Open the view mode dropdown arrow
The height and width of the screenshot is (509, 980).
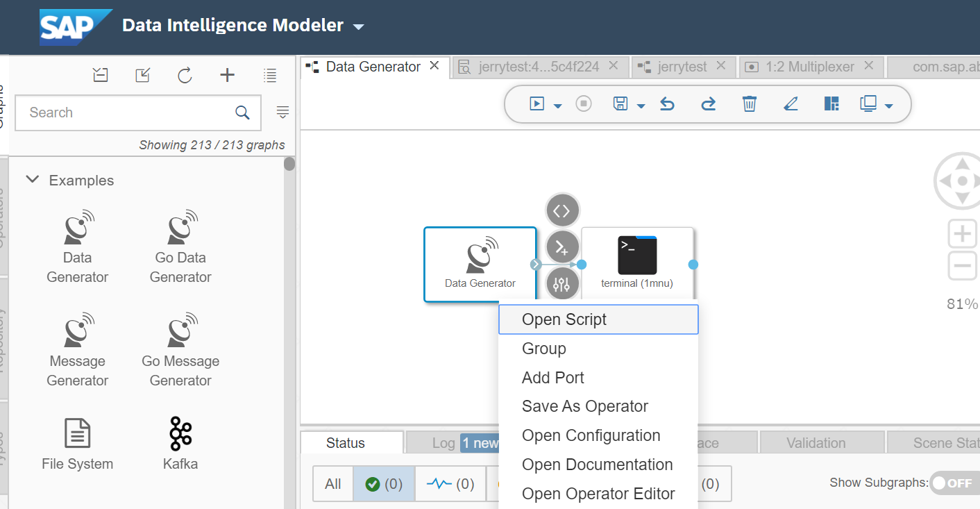[888, 106]
